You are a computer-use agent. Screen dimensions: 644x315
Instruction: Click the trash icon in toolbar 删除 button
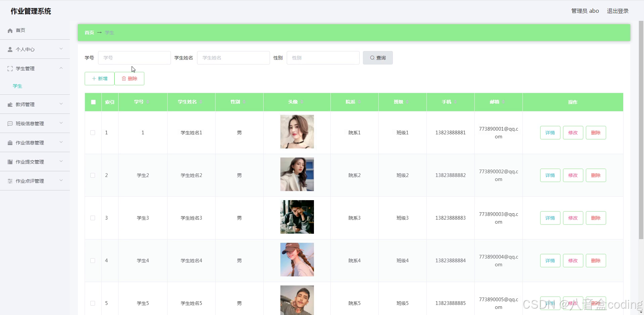124,79
